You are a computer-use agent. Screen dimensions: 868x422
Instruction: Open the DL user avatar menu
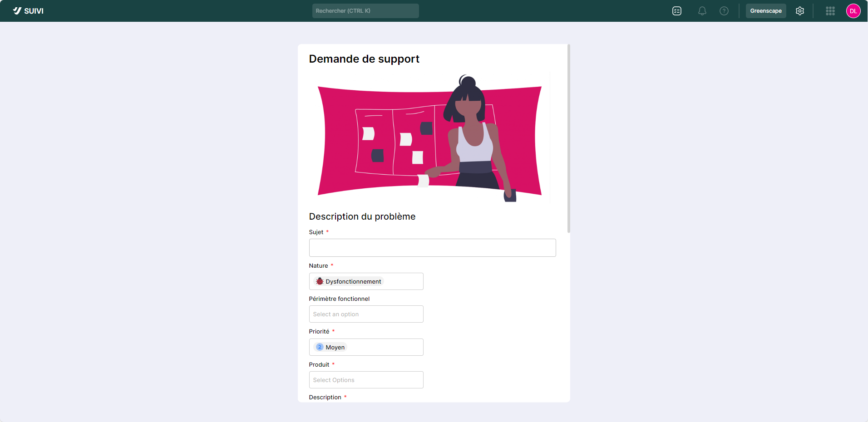point(853,11)
